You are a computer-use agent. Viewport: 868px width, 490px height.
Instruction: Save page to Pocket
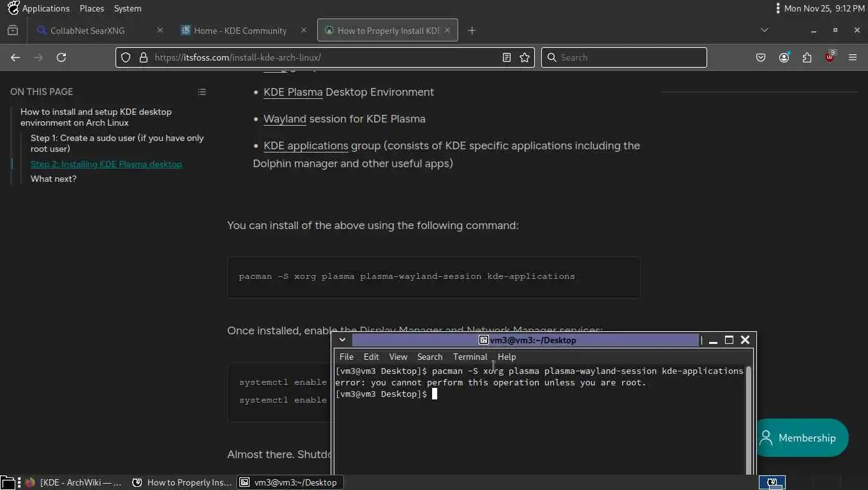(761, 57)
